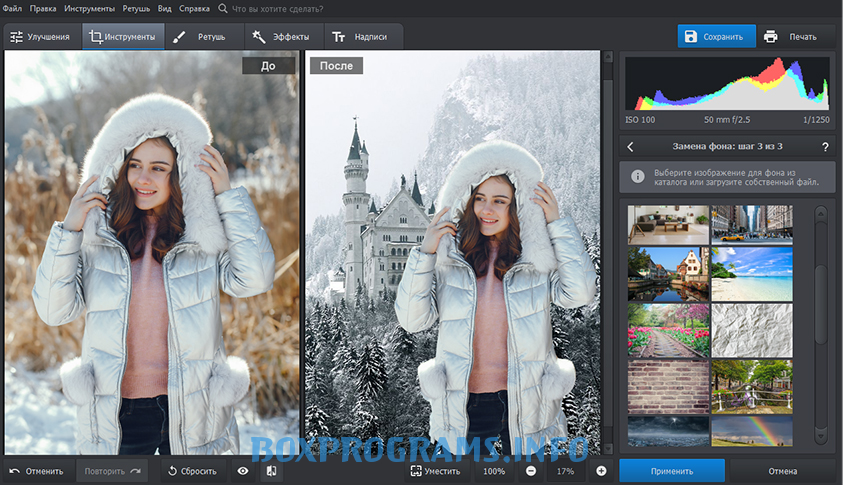
Task: Open the Инструменты menu
Action: click(89, 9)
